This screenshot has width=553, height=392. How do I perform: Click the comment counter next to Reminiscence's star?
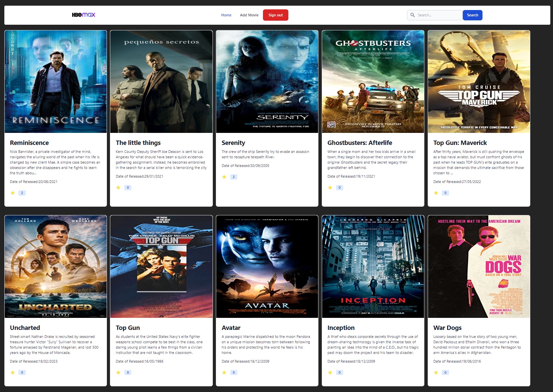22,193
